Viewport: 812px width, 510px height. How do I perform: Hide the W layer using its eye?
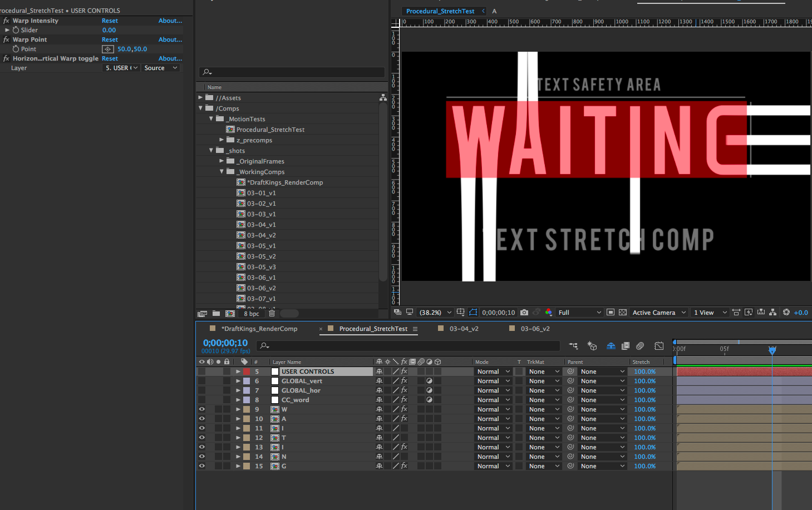click(x=201, y=409)
